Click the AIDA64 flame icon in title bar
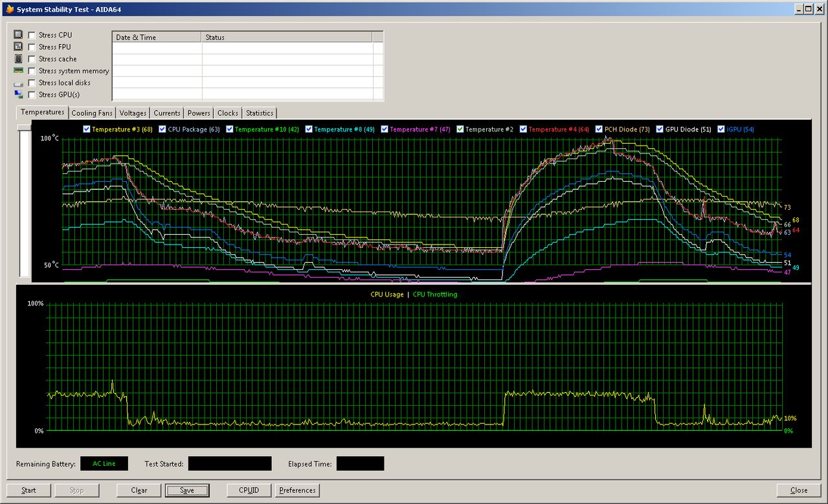The height and width of the screenshot is (504, 828). click(x=8, y=9)
